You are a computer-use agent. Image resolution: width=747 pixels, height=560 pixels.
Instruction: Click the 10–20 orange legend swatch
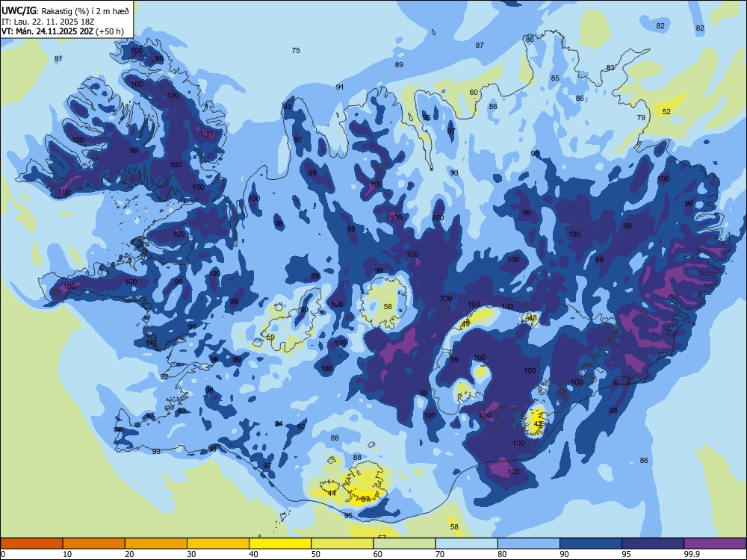[94, 544]
